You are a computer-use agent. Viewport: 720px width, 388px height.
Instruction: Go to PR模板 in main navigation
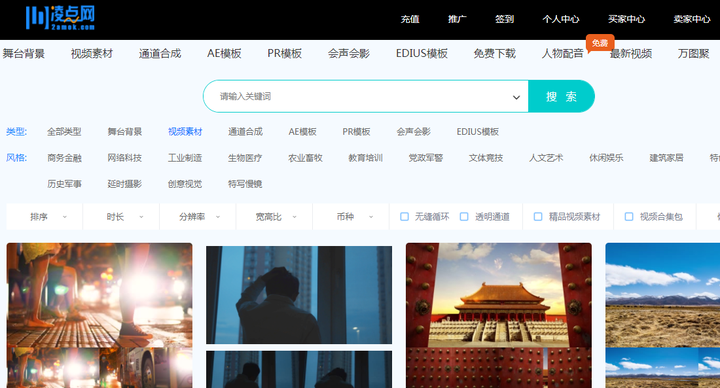tap(285, 54)
